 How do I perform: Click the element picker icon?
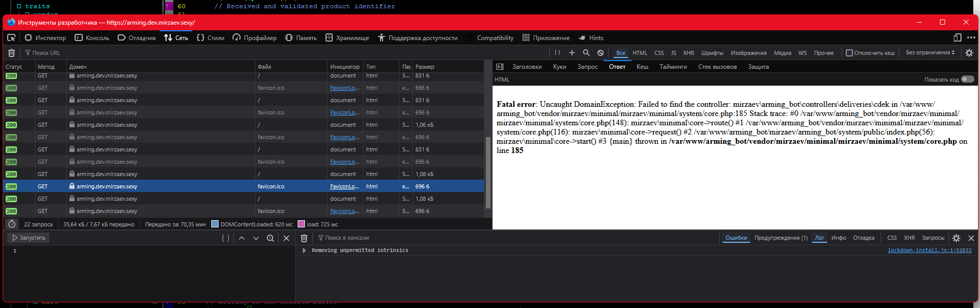11,37
